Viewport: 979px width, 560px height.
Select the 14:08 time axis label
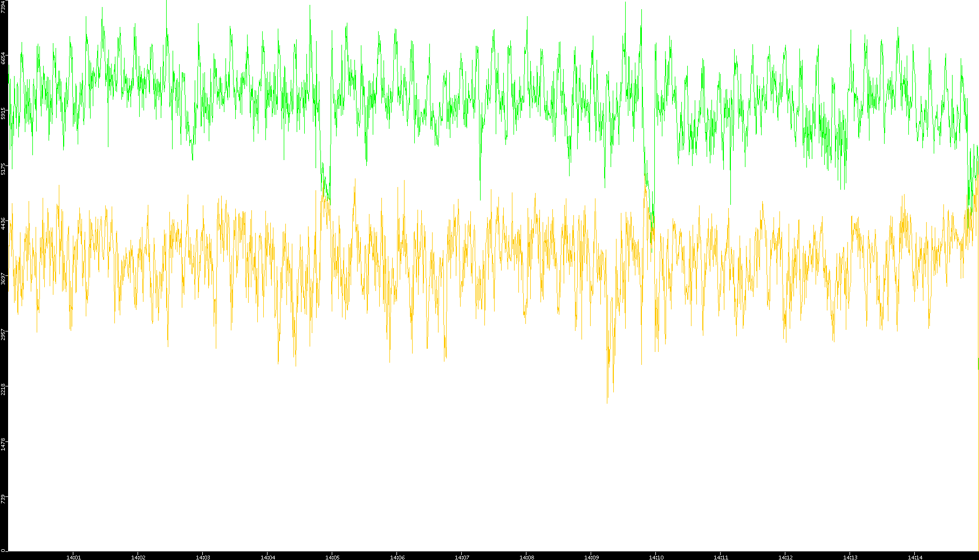point(526,557)
